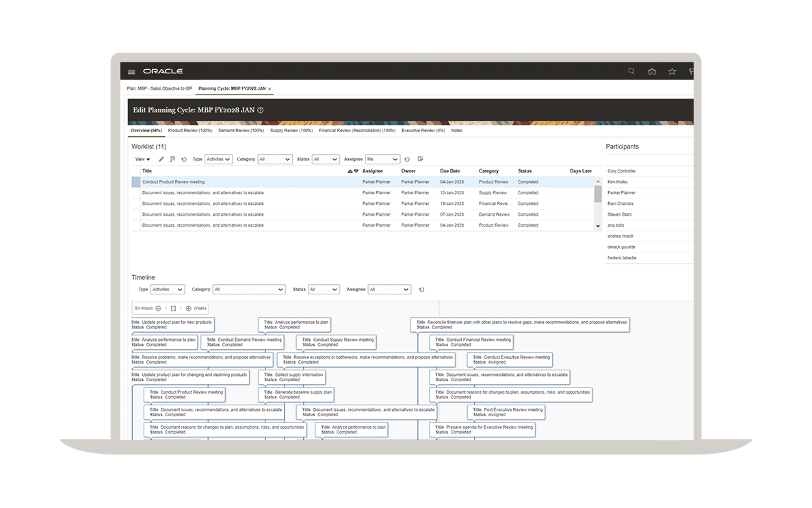
Task: Open the hamburger navigation menu
Action: click(x=131, y=72)
